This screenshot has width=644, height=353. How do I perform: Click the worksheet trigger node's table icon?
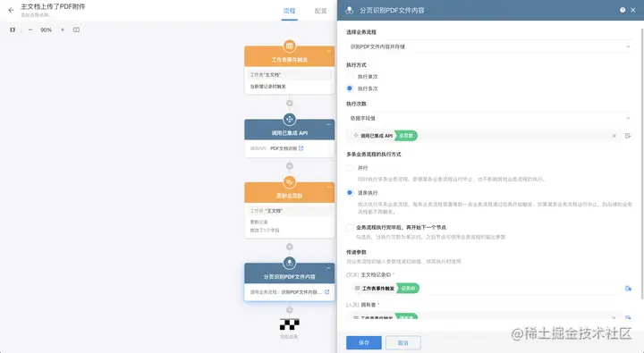pos(290,46)
